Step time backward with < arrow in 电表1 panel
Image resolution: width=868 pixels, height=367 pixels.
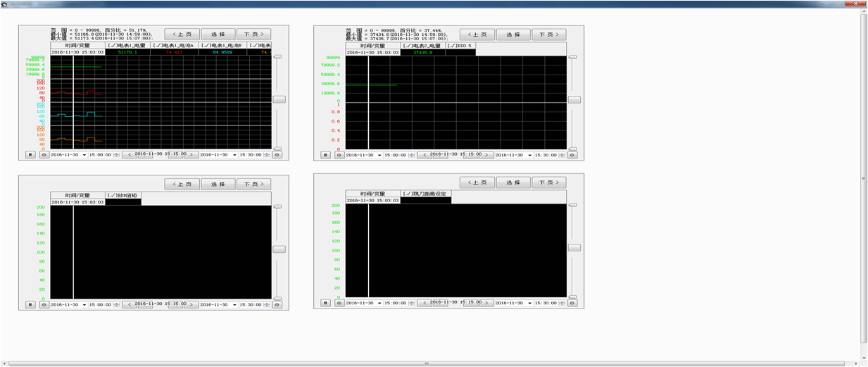[x=130, y=155]
